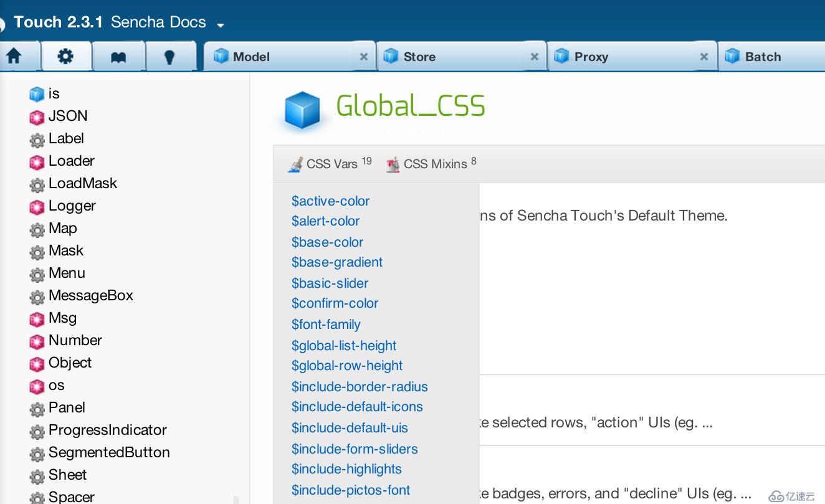This screenshot has width=825, height=504.
Task: Close the Store tab
Action: tap(534, 57)
